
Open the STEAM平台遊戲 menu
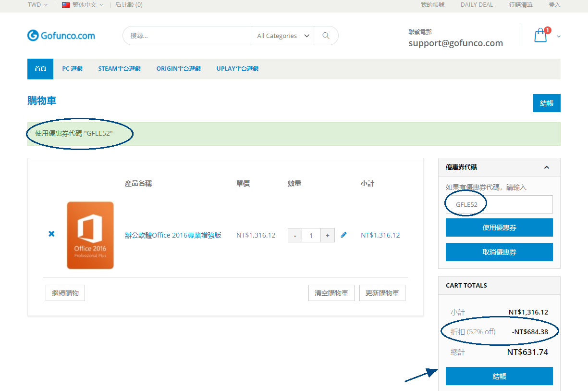[119, 69]
